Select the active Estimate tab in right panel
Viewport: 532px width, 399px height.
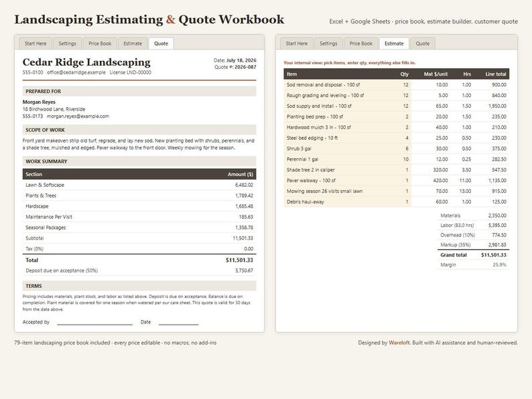point(394,44)
